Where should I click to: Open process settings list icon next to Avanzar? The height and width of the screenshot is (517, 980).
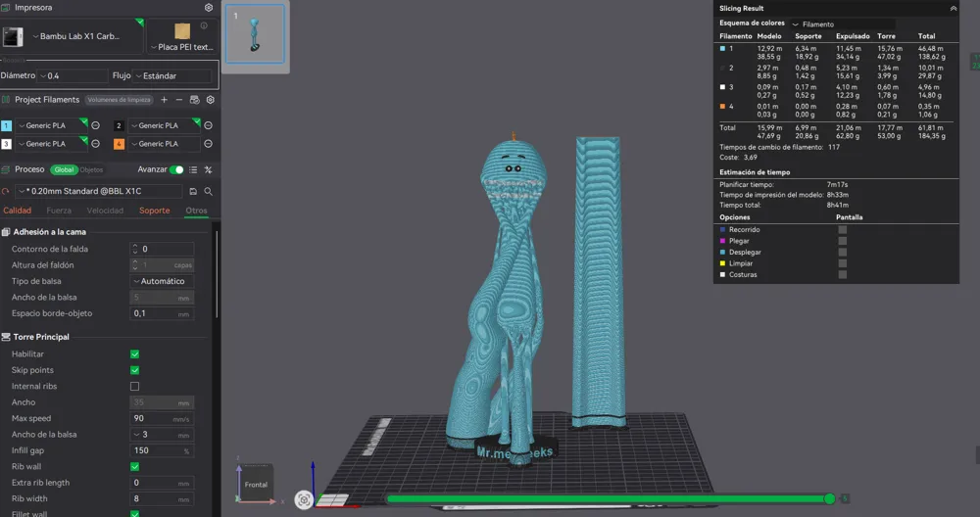tap(193, 169)
